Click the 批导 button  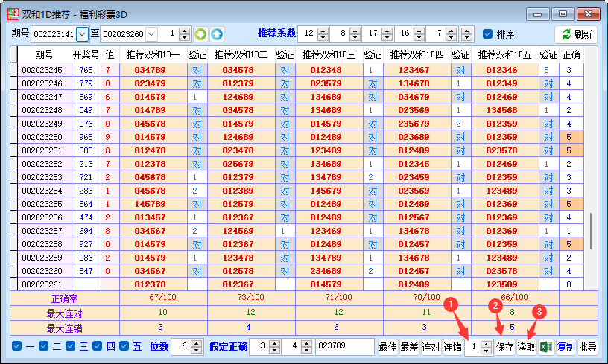pyautogui.click(x=587, y=347)
